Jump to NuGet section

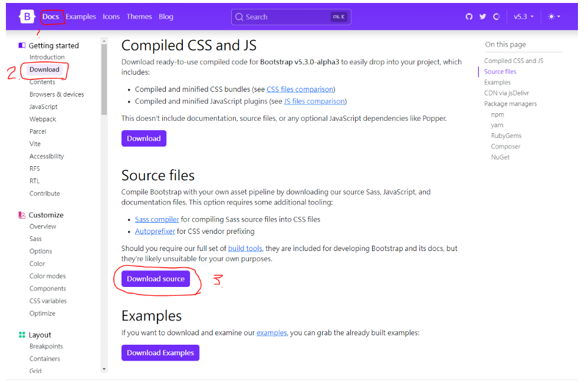pyautogui.click(x=500, y=157)
